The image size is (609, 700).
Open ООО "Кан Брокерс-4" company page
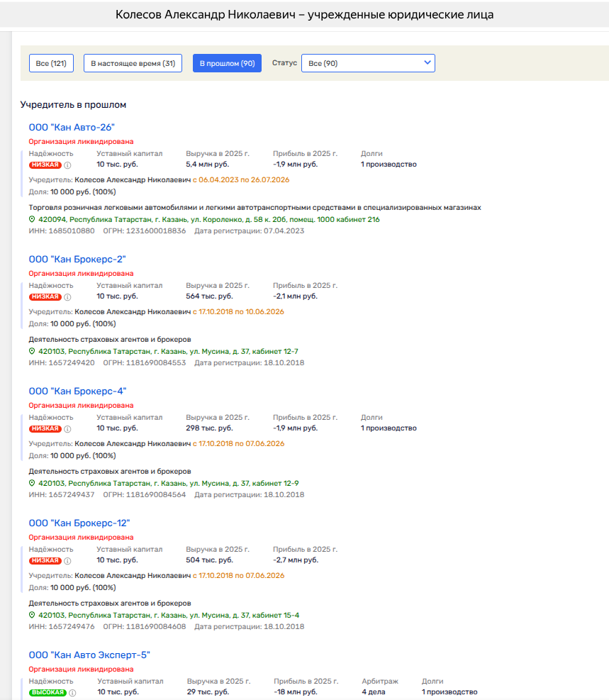click(x=77, y=391)
